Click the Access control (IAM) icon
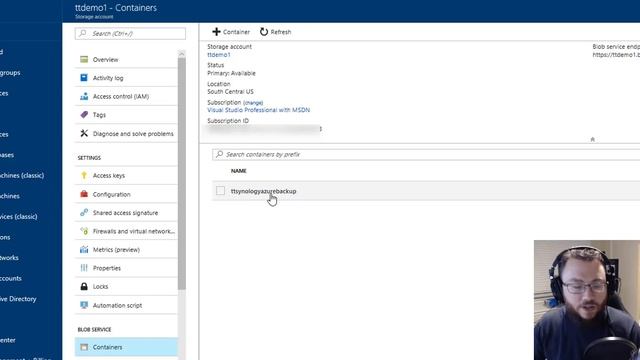 pyautogui.click(x=84, y=96)
